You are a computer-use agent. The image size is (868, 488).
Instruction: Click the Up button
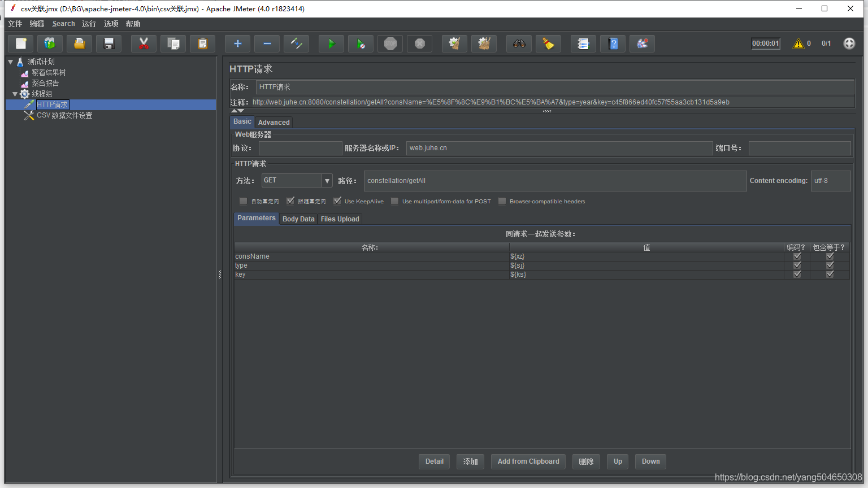click(x=618, y=461)
